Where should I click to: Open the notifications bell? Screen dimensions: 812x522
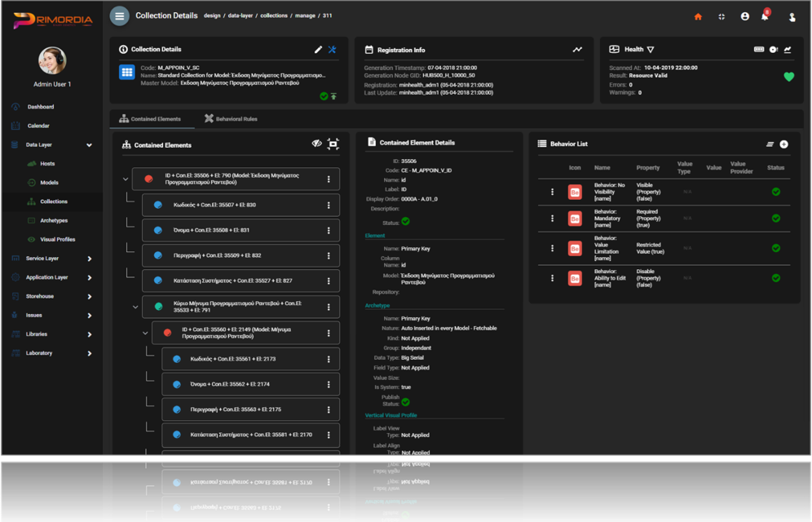[x=765, y=17]
